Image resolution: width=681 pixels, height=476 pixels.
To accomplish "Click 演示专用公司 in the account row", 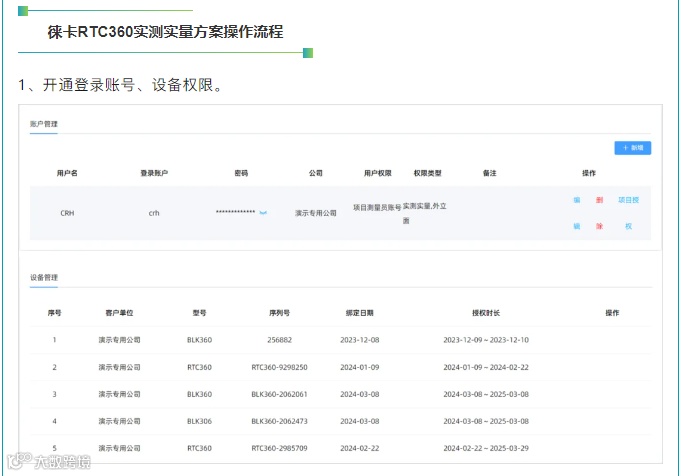I will [316, 213].
